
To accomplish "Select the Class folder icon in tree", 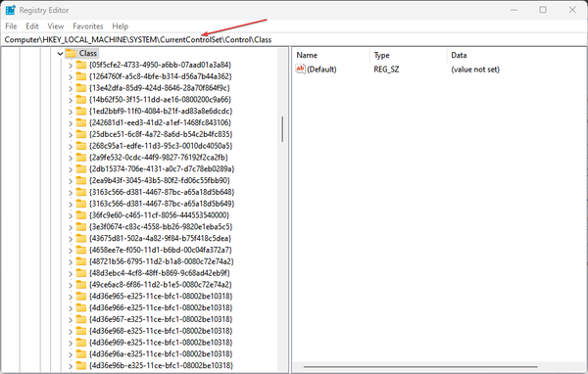I will (x=71, y=53).
